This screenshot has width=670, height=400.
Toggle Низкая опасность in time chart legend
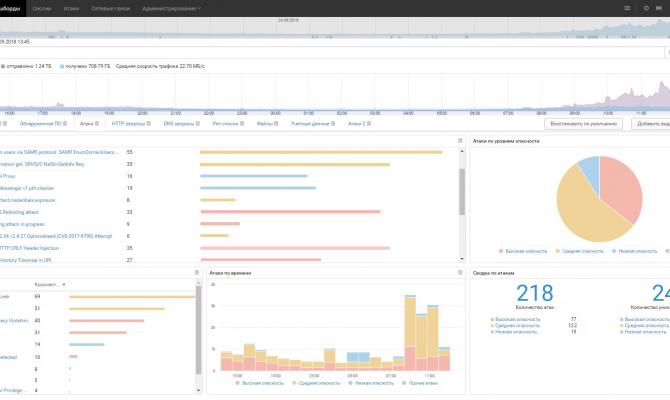[371, 383]
